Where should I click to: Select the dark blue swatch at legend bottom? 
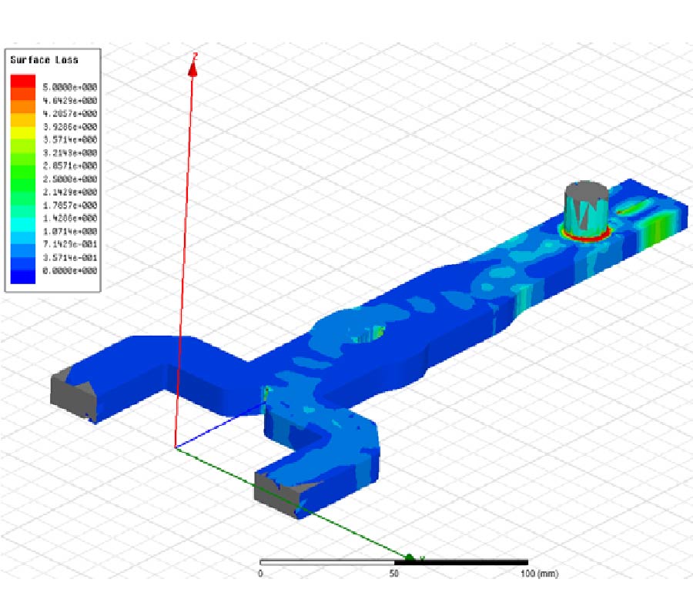[x=23, y=276]
